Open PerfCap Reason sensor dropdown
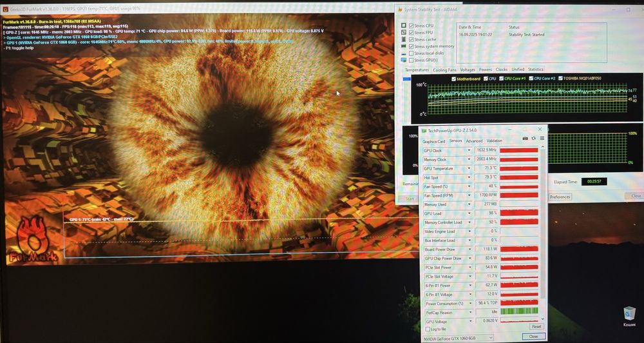644x343 pixels. [469, 312]
